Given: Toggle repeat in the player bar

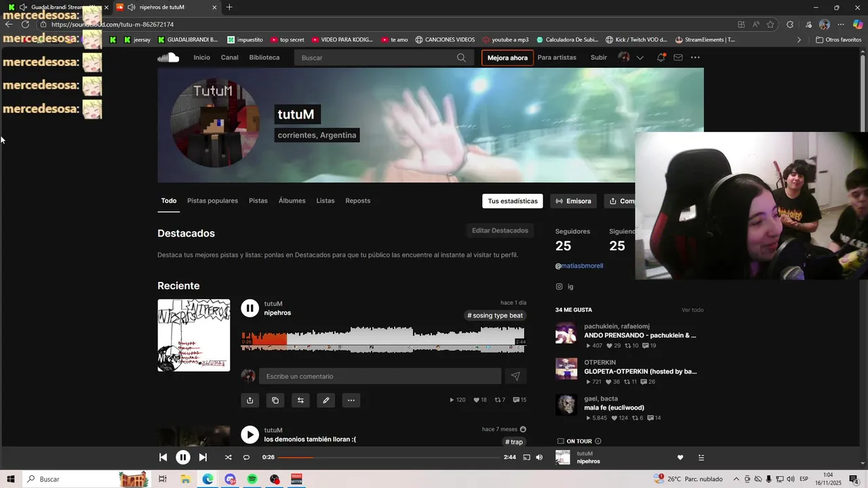Looking at the screenshot, I should point(246,457).
